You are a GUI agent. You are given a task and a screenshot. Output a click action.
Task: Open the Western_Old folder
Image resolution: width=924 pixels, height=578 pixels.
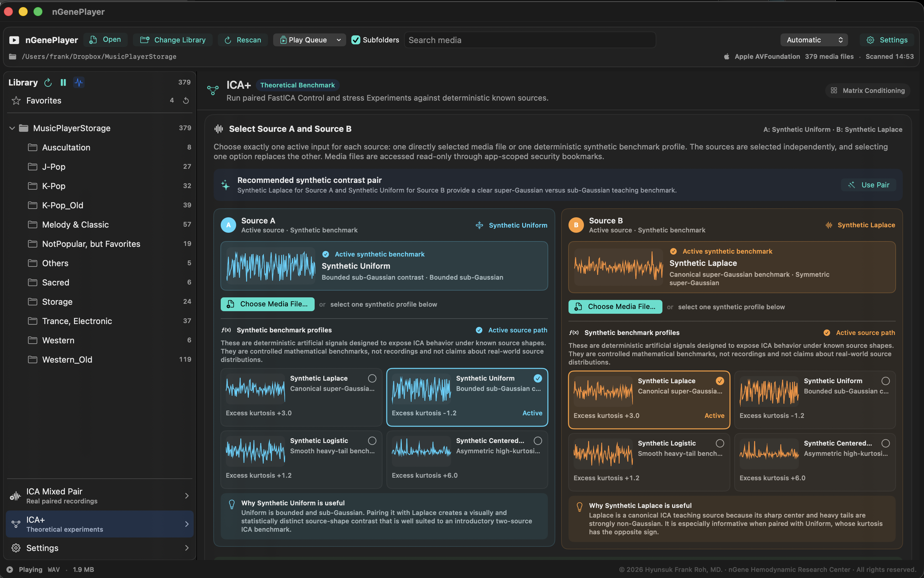(99, 360)
